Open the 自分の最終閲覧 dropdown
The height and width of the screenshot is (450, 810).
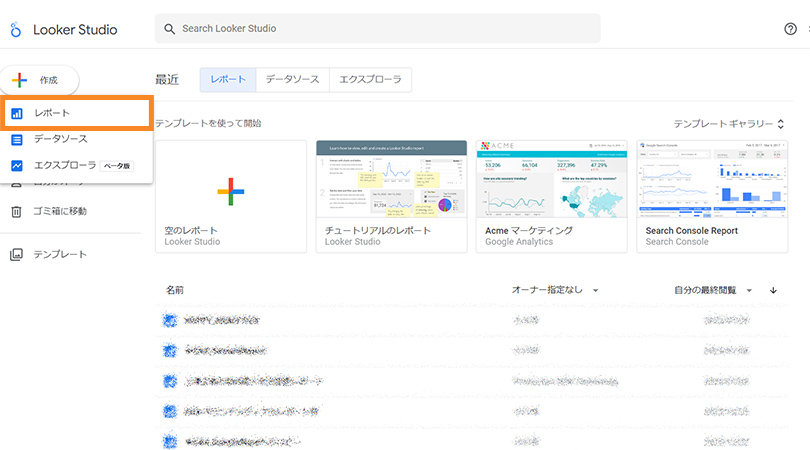[x=713, y=290]
